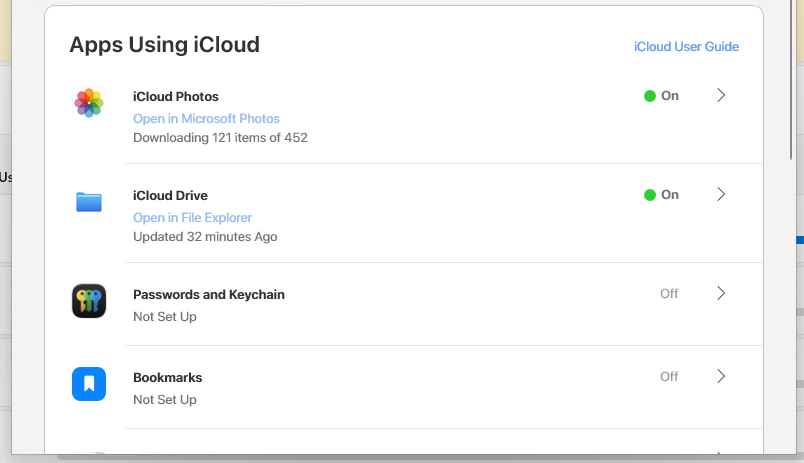The width and height of the screenshot is (804, 463).
Task: Click the blue Bookmarks icon
Action: [89, 384]
